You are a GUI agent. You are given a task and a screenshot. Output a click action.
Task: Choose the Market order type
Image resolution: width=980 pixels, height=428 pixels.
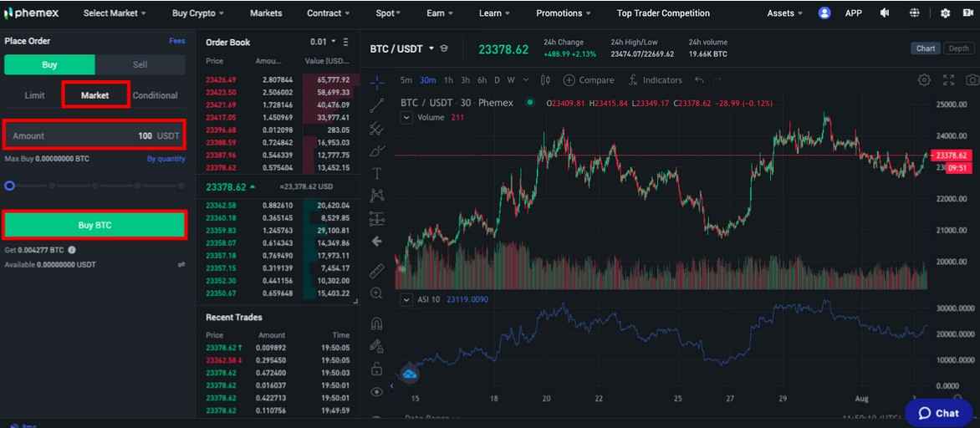point(95,95)
